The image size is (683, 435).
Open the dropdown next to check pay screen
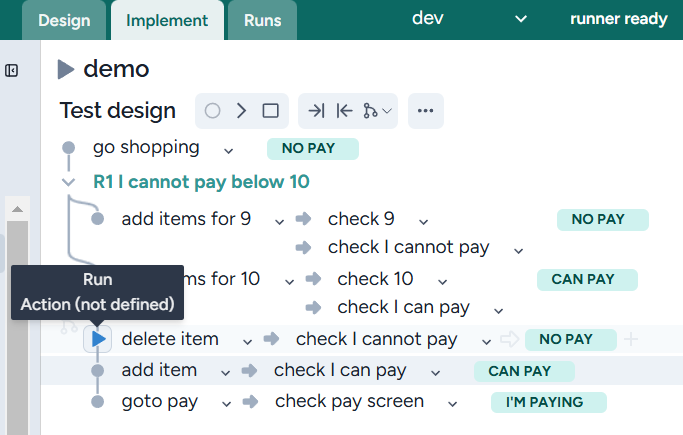tap(453, 403)
